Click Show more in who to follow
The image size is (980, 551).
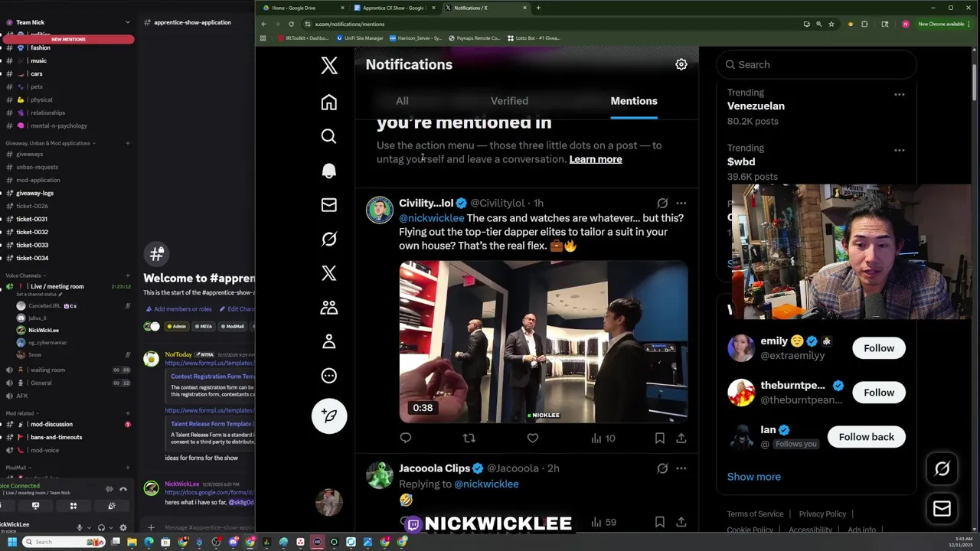tap(754, 477)
